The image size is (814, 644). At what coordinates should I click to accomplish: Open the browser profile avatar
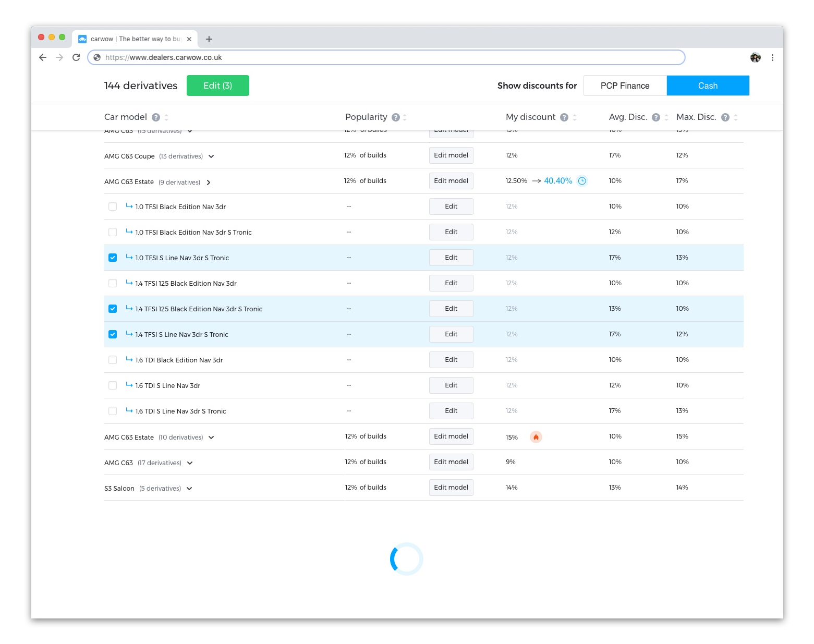click(756, 57)
